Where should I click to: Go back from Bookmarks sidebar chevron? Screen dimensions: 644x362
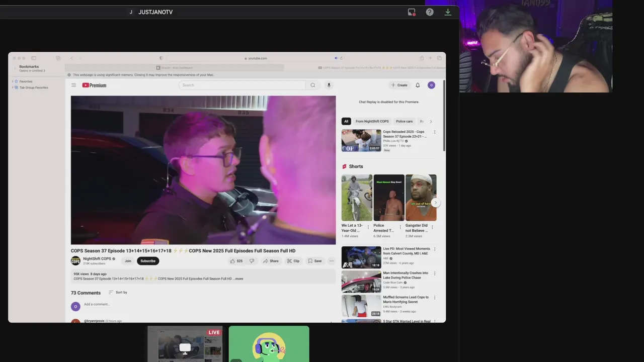(x=15, y=68)
